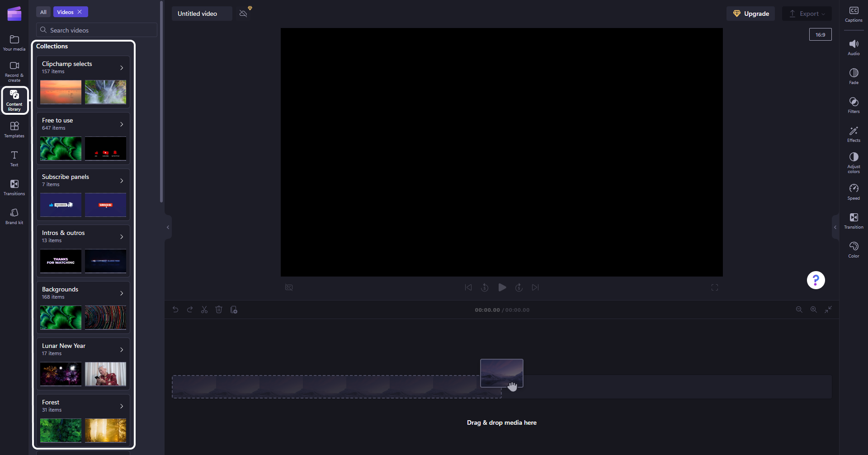Viewport: 868px width, 455px height.
Task: Collapse the left content panel
Action: click(168, 227)
